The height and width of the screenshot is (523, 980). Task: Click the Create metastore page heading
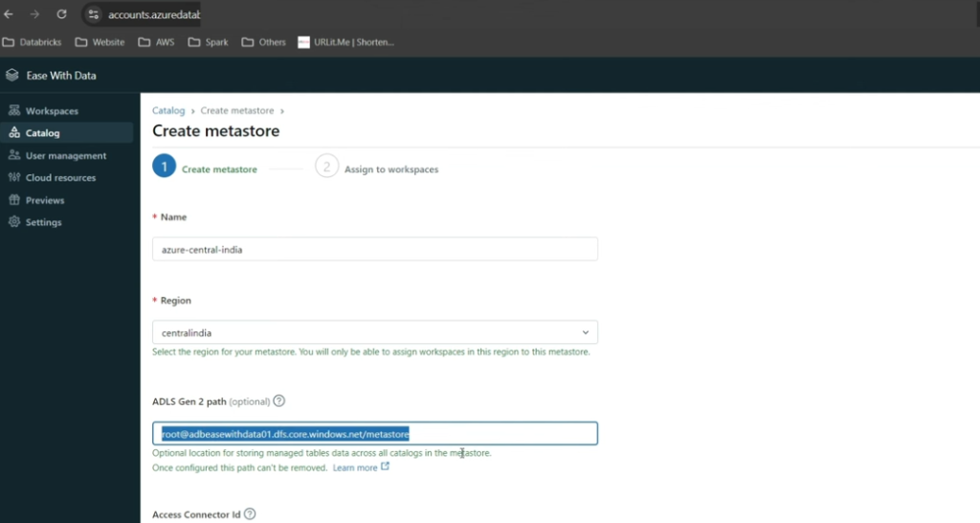[215, 130]
